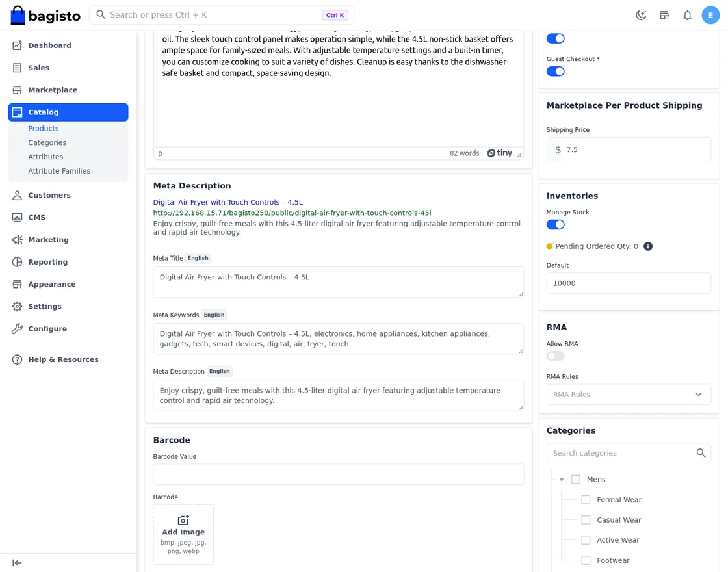Click the Meta Keywords text area
728x572 pixels.
339,339
